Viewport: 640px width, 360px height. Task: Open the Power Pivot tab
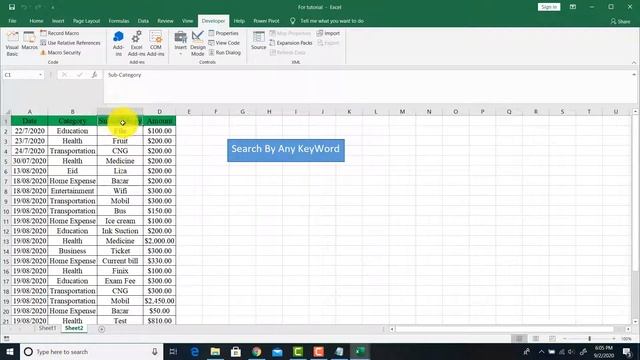[266, 21]
